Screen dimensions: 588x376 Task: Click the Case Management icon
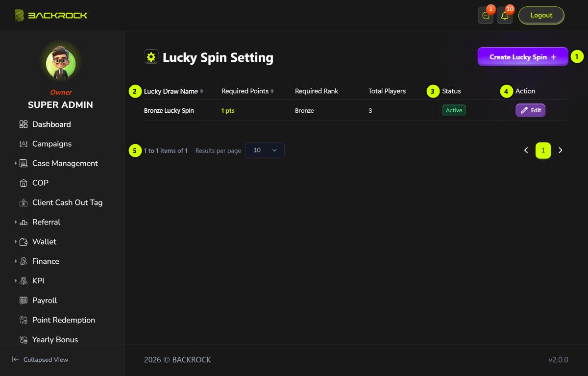pyautogui.click(x=24, y=164)
